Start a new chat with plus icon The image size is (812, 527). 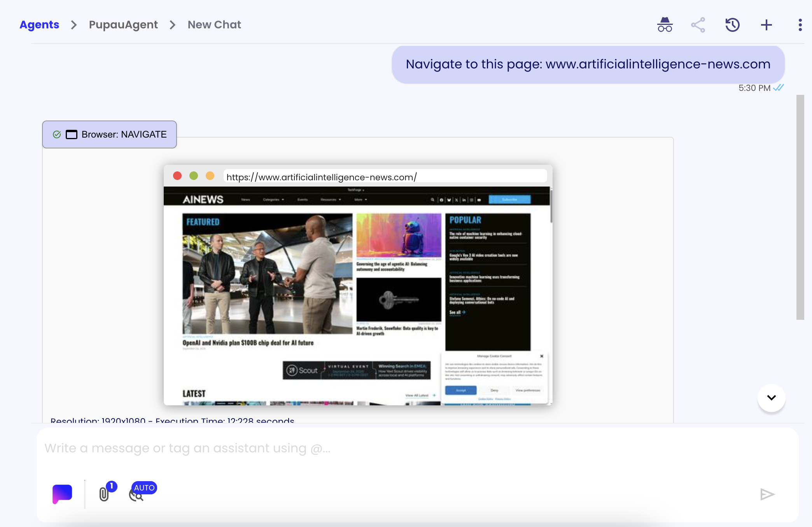[766, 25]
